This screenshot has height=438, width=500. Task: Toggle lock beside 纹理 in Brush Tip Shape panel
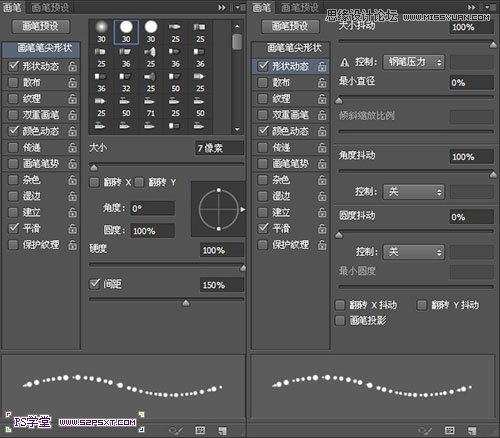point(72,99)
